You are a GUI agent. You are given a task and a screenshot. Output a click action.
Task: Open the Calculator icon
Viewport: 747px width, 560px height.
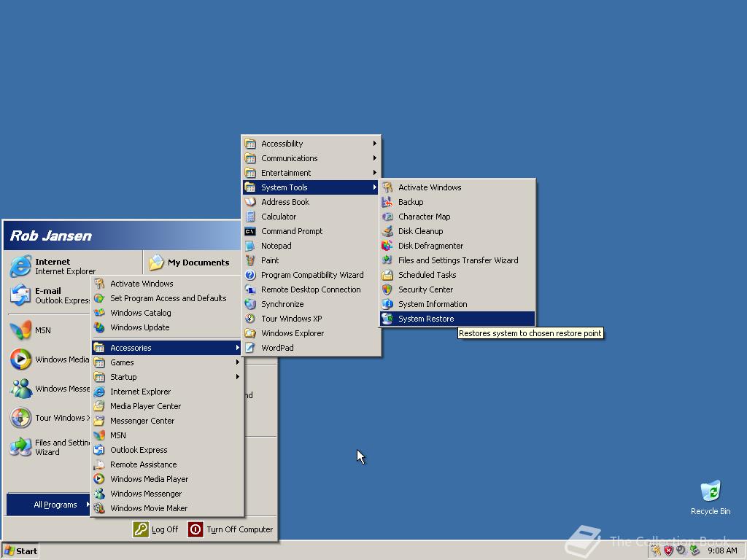250,217
